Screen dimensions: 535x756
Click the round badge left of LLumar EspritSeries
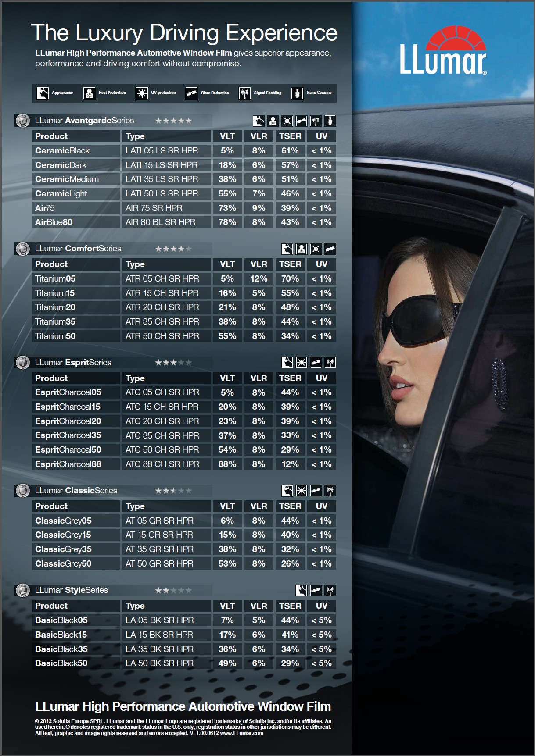pyautogui.click(x=22, y=363)
